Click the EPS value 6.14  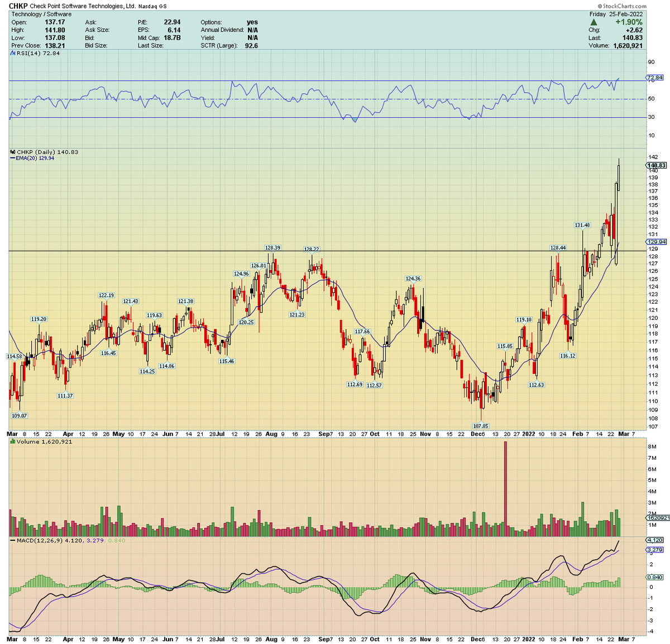(x=174, y=30)
